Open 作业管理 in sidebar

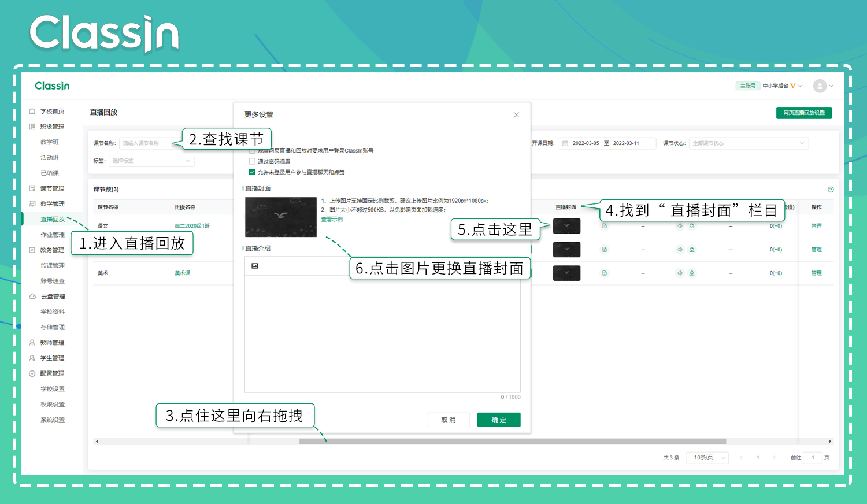click(x=53, y=235)
